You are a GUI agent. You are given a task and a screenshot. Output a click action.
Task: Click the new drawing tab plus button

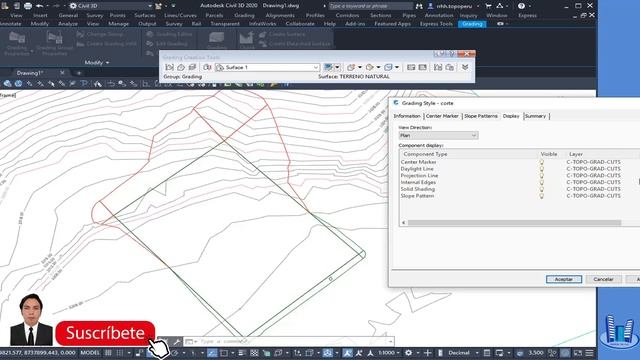[79, 73]
